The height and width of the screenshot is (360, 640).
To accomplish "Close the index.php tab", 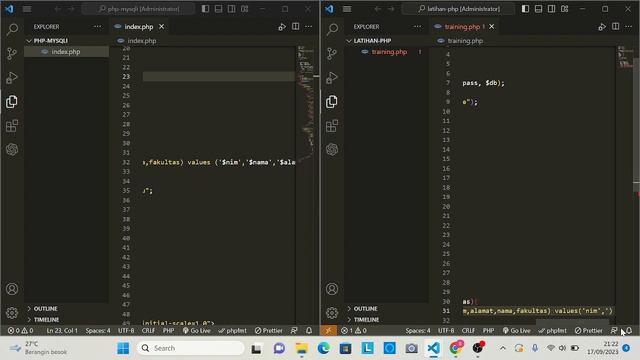I will point(162,27).
